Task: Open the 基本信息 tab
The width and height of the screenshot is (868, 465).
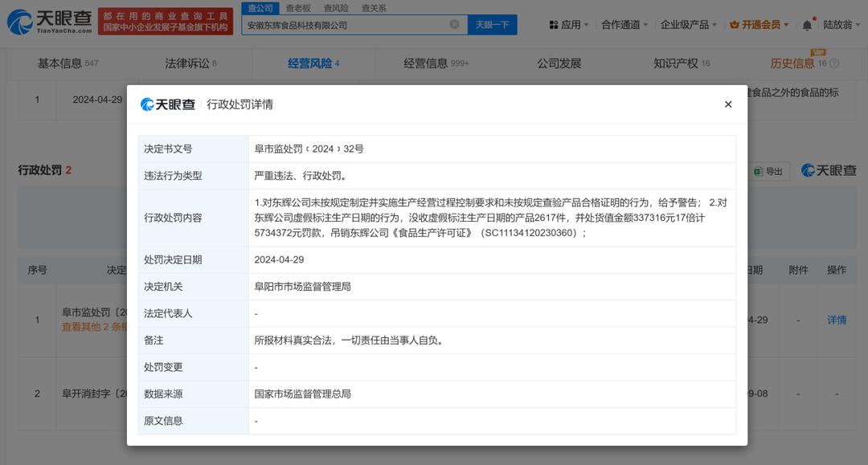Action: point(68,63)
